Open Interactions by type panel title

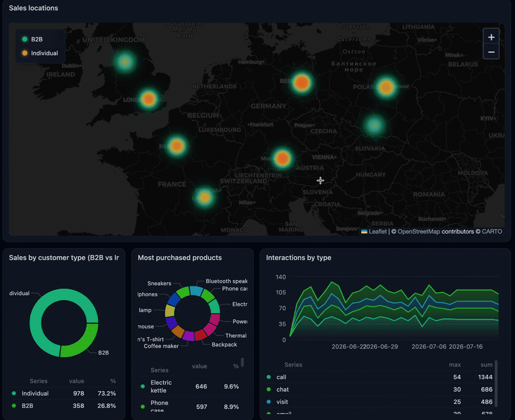(x=298, y=258)
